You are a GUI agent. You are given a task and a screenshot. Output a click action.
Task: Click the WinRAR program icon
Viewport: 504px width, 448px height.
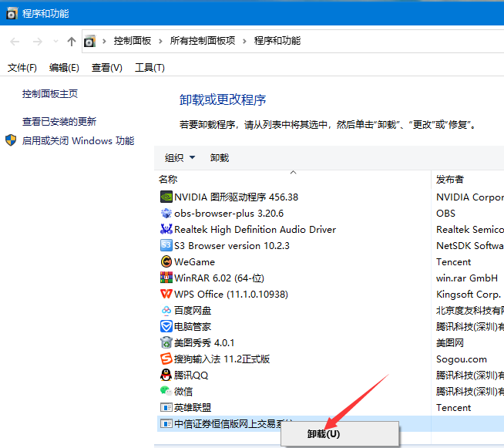(166, 278)
